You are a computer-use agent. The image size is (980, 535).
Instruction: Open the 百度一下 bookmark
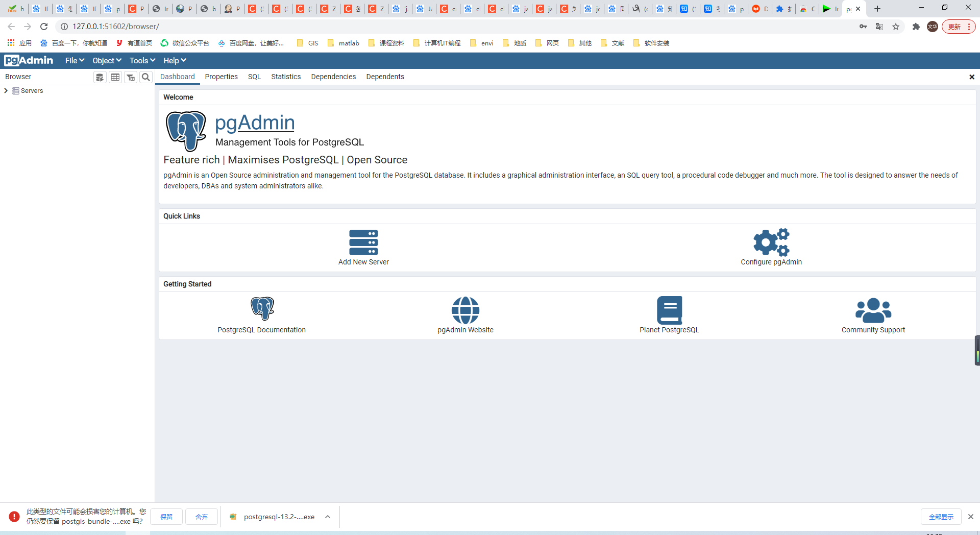click(x=74, y=43)
